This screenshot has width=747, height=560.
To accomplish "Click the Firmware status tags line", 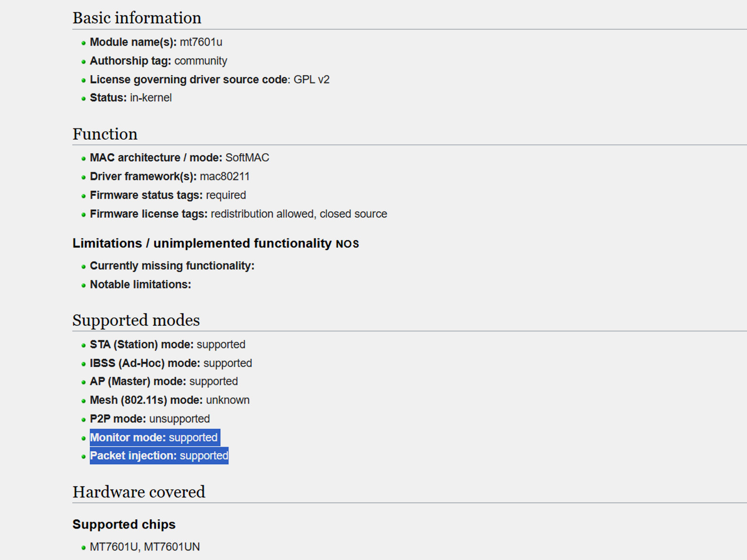I will click(168, 195).
